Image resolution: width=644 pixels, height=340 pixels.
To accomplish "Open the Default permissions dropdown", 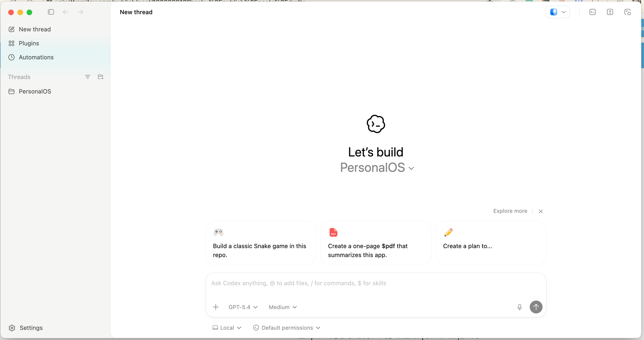I will pos(287,328).
